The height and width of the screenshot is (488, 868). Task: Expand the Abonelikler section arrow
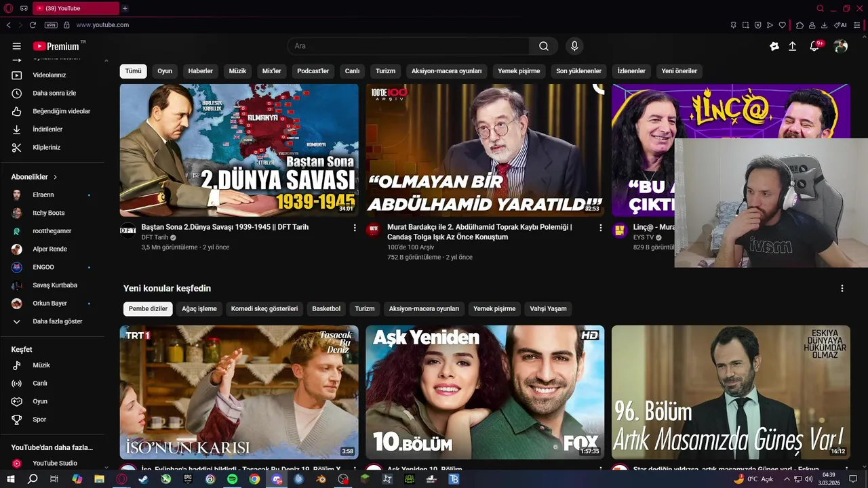tap(56, 177)
